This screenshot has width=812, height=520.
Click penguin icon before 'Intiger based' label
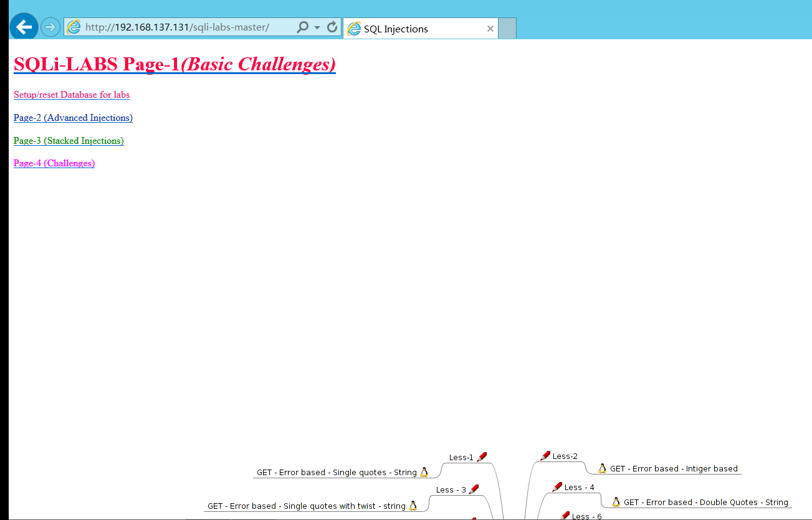coord(603,468)
